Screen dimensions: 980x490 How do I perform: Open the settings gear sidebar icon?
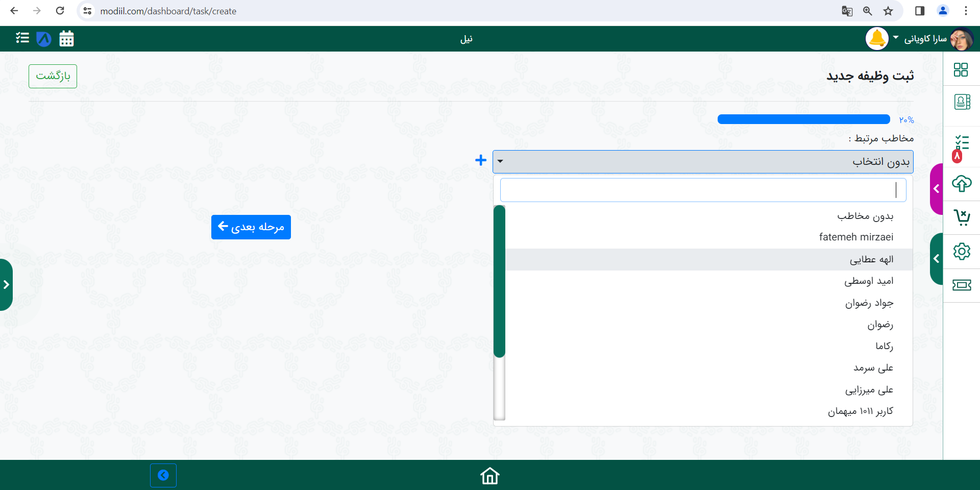click(962, 251)
